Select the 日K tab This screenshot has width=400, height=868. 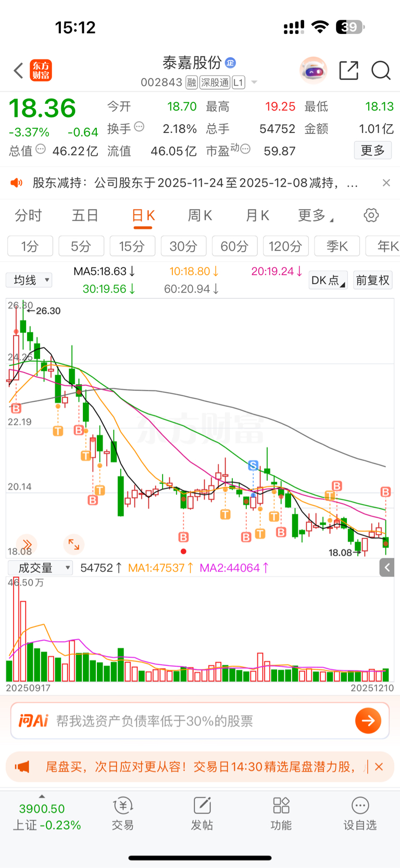143,216
